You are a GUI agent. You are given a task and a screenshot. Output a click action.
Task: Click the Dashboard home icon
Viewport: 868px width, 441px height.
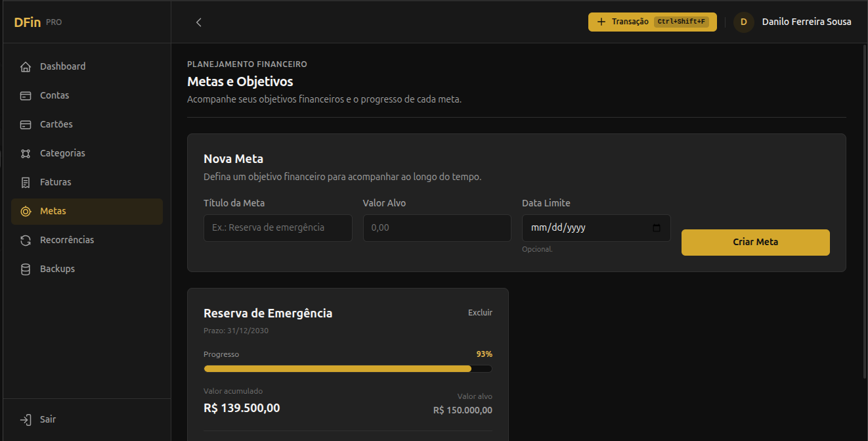(26, 66)
